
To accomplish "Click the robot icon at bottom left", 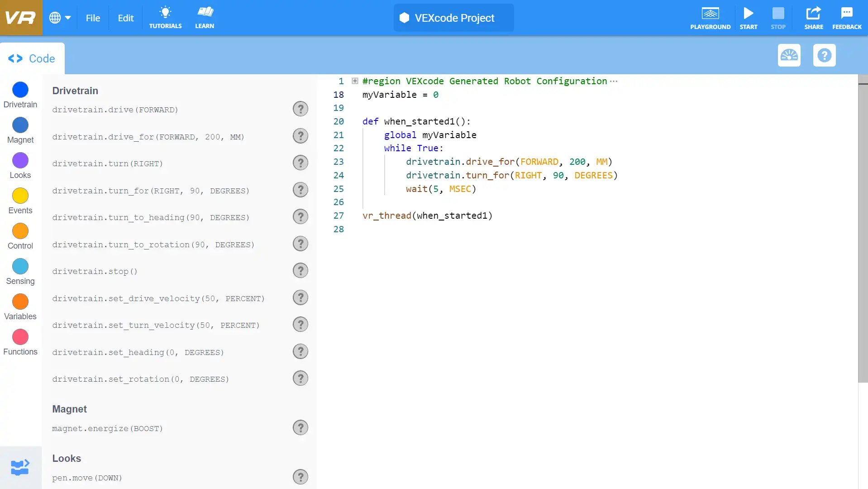I will (x=20, y=467).
